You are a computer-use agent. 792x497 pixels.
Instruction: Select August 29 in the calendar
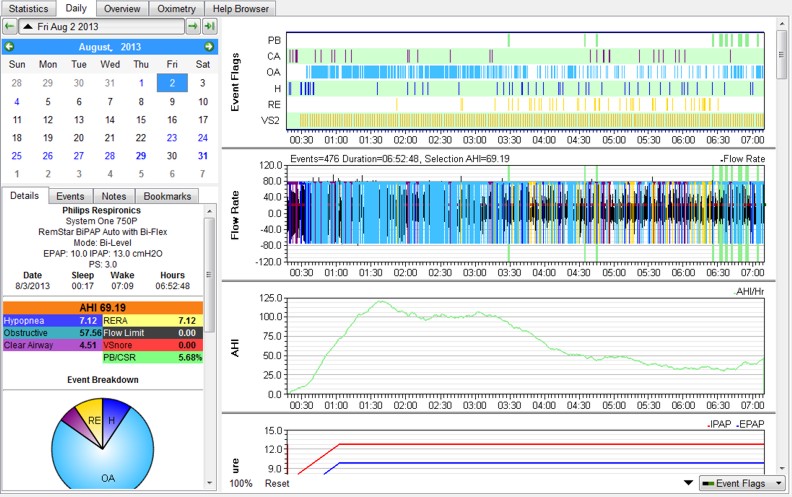[x=141, y=156]
